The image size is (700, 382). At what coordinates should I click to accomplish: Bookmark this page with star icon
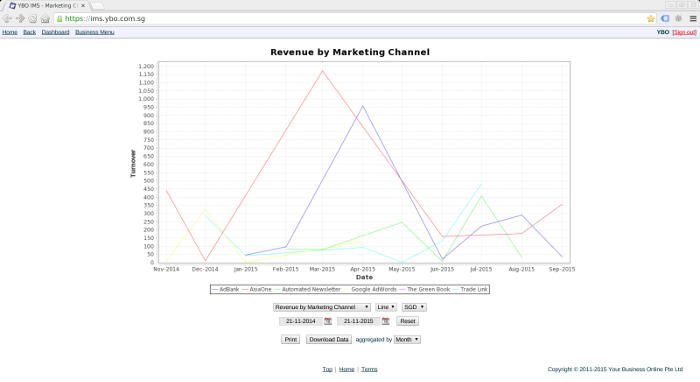(650, 19)
